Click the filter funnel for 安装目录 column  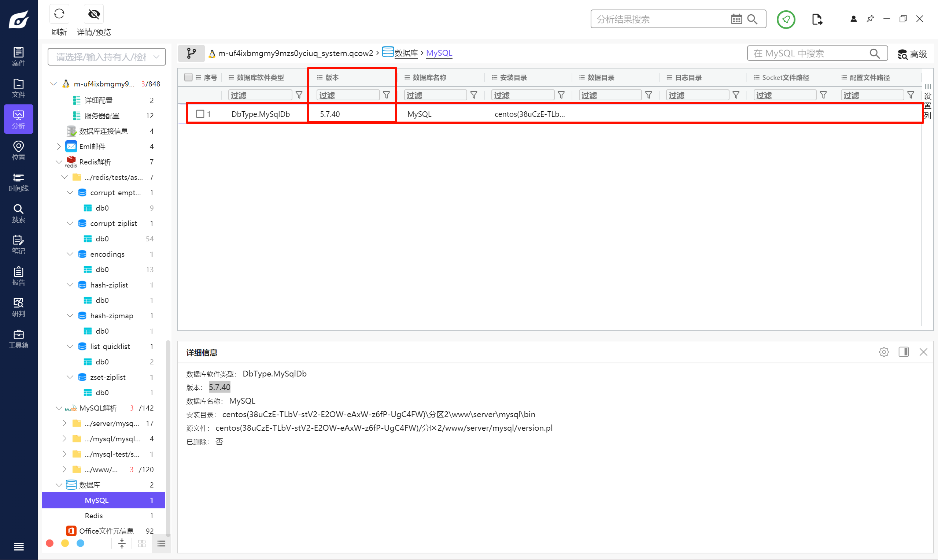click(x=561, y=95)
